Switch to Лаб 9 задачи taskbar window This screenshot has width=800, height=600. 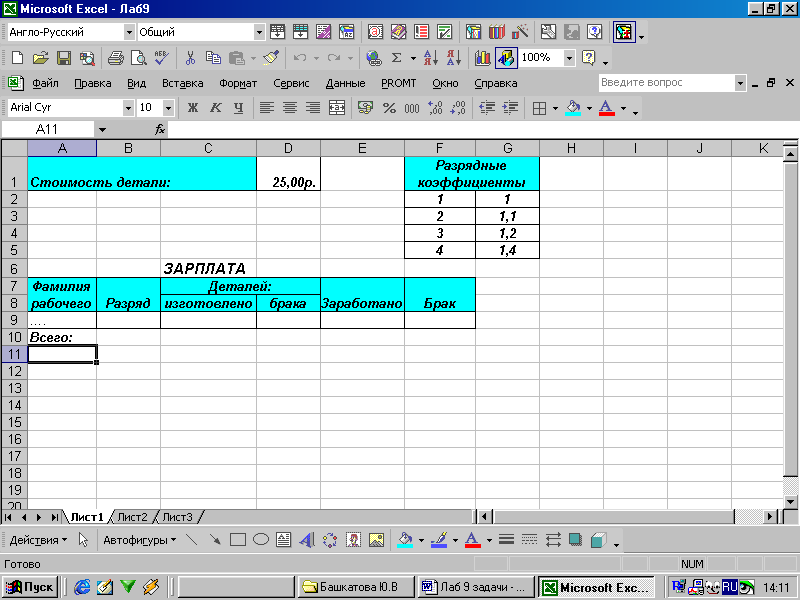point(476,587)
